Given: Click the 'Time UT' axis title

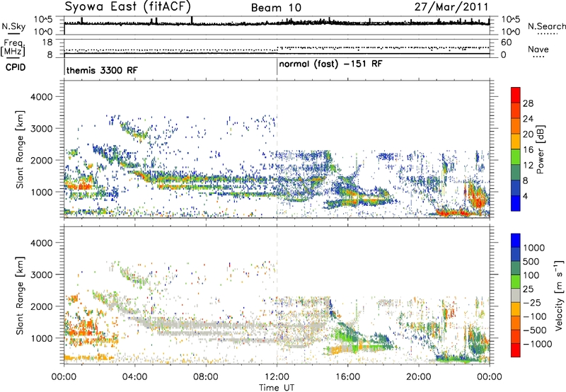Looking at the screenshot, I should [277, 387].
